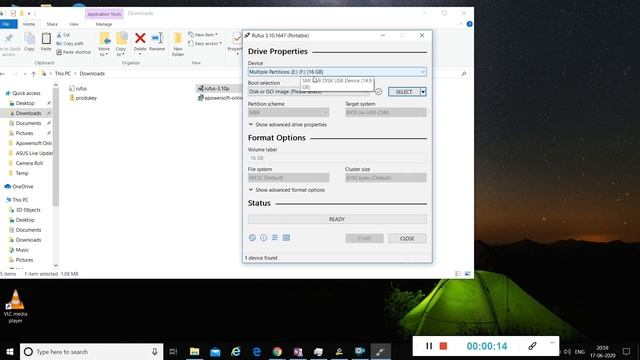This screenshot has width=640, height=360.
Task: Open the File system dropdown
Action: pos(288,178)
